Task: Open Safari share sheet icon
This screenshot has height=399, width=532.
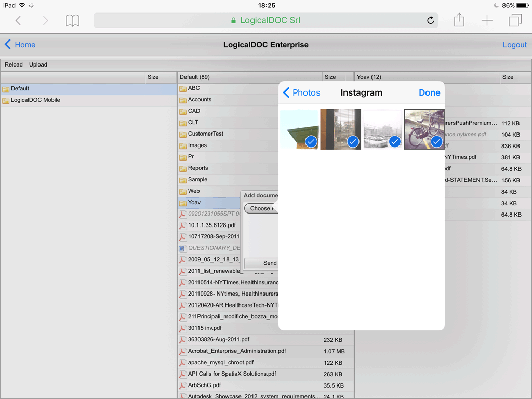Action: (x=459, y=20)
